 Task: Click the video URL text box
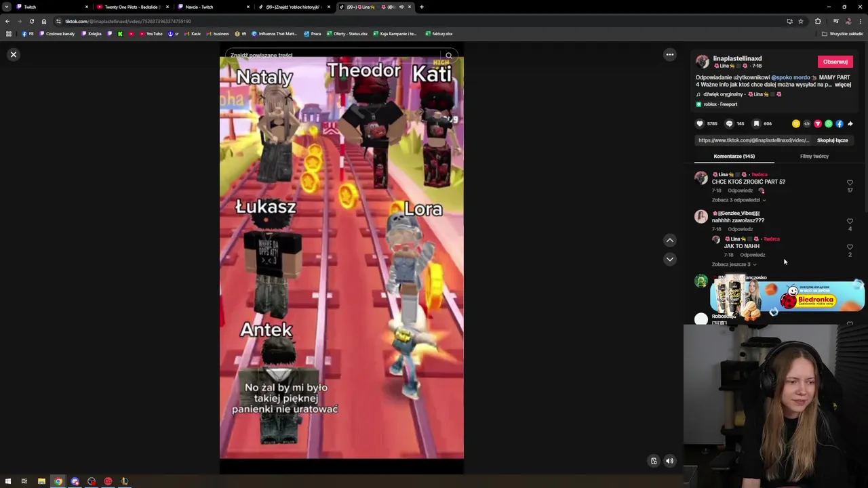[x=753, y=140]
